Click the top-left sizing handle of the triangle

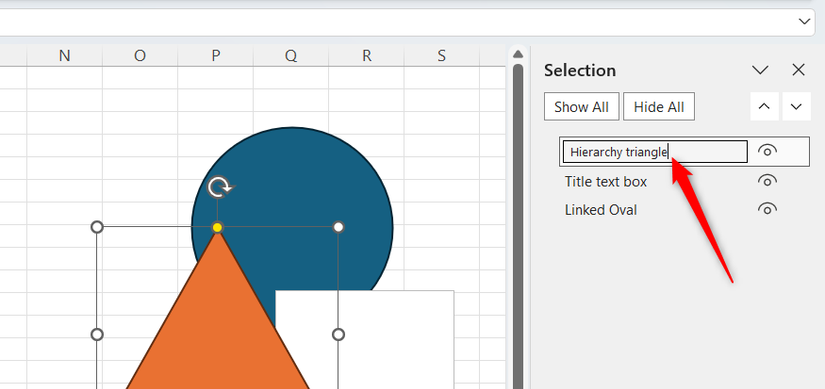(x=97, y=227)
